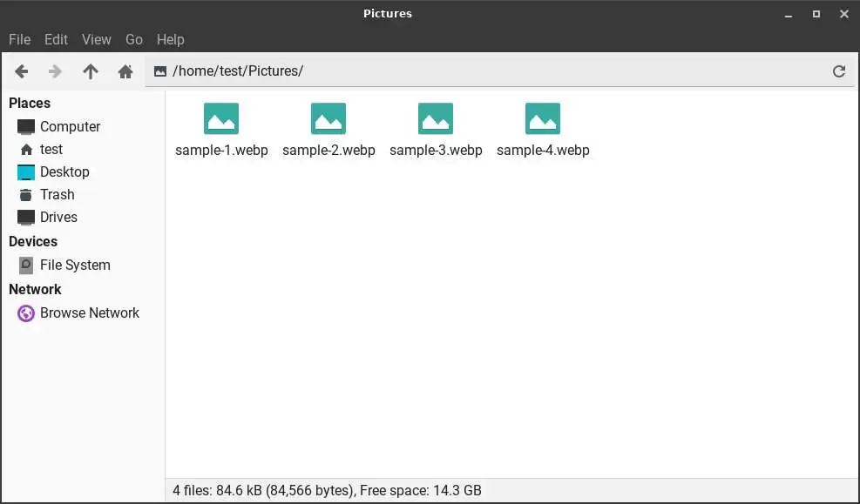The width and height of the screenshot is (860, 504).
Task: Select the test folder in Places
Action: click(x=51, y=149)
